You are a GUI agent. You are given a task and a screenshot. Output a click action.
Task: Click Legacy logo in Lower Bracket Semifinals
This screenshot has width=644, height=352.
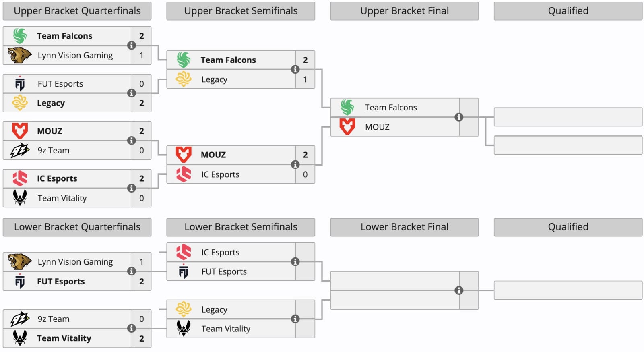pos(184,309)
